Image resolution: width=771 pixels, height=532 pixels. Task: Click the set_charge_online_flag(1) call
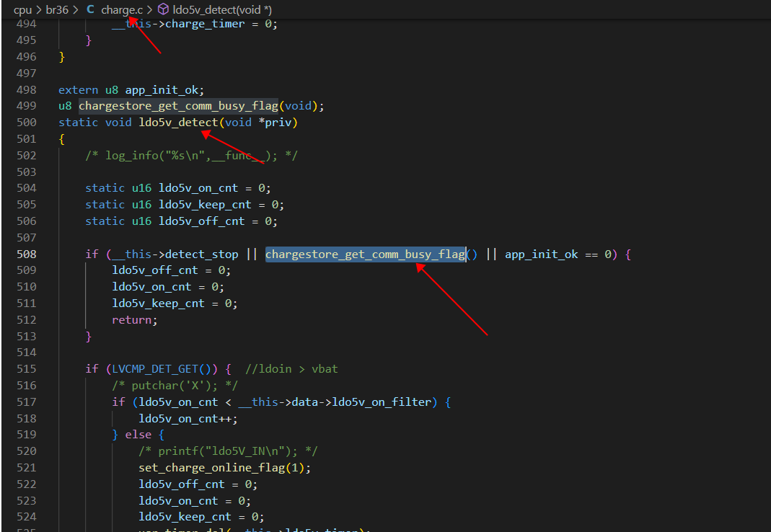pyautogui.click(x=225, y=468)
